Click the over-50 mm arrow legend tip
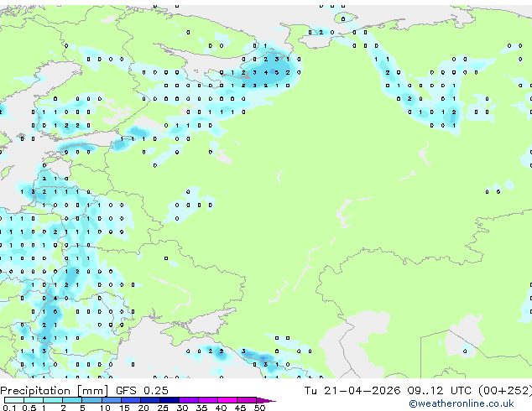This screenshot has height=411, width=532. point(266,400)
